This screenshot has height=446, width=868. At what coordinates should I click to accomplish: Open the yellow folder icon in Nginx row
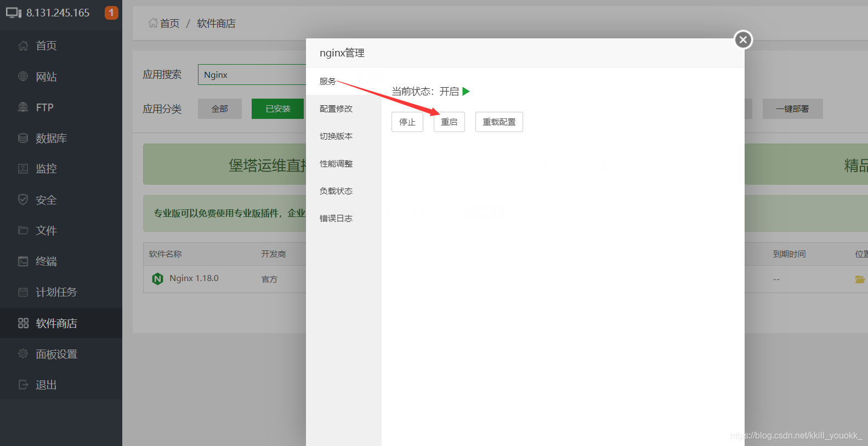(x=860, y=279)
